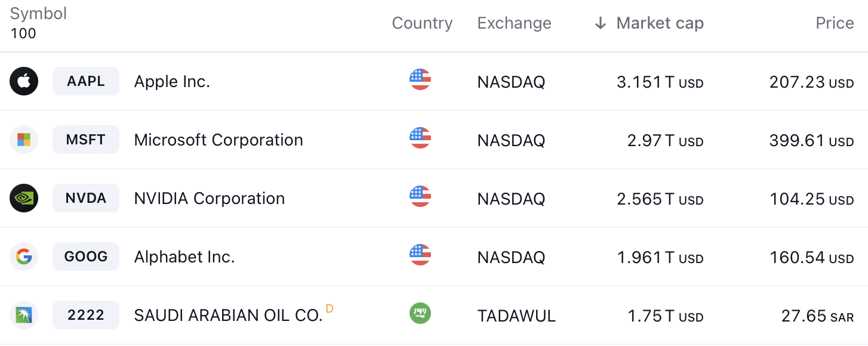
Task: Click the US flag in Apple row
Action: coord(420,79)
